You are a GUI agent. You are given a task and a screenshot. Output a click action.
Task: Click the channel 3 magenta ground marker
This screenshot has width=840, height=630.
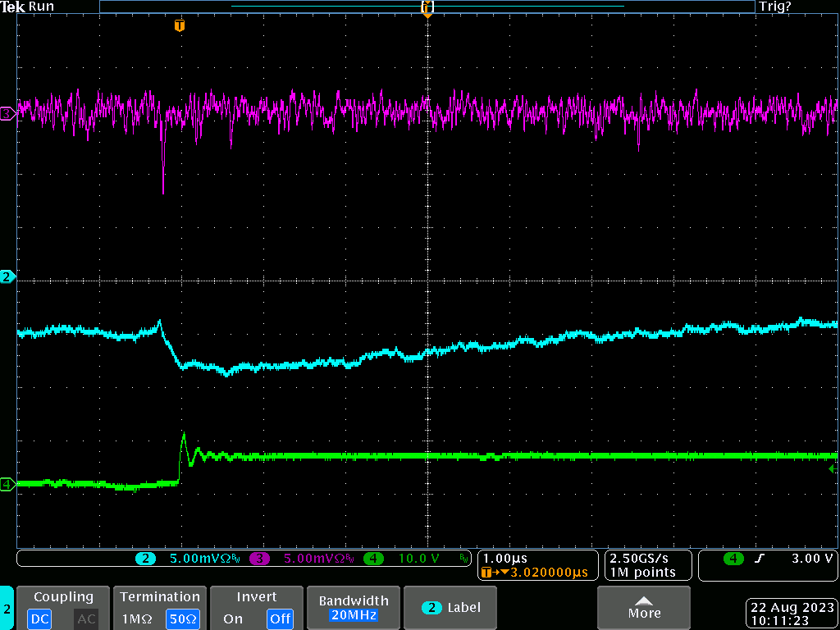[7, 114]
